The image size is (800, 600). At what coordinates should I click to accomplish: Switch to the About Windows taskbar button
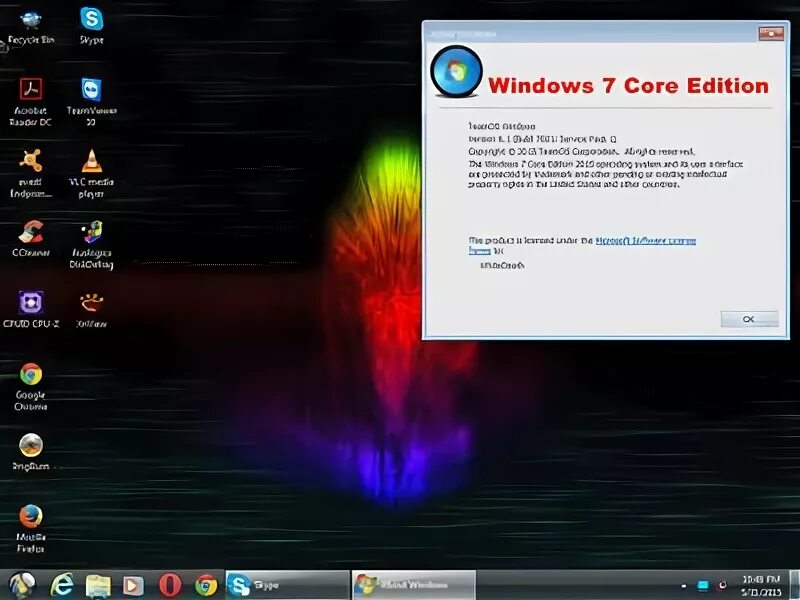[414, 585]
